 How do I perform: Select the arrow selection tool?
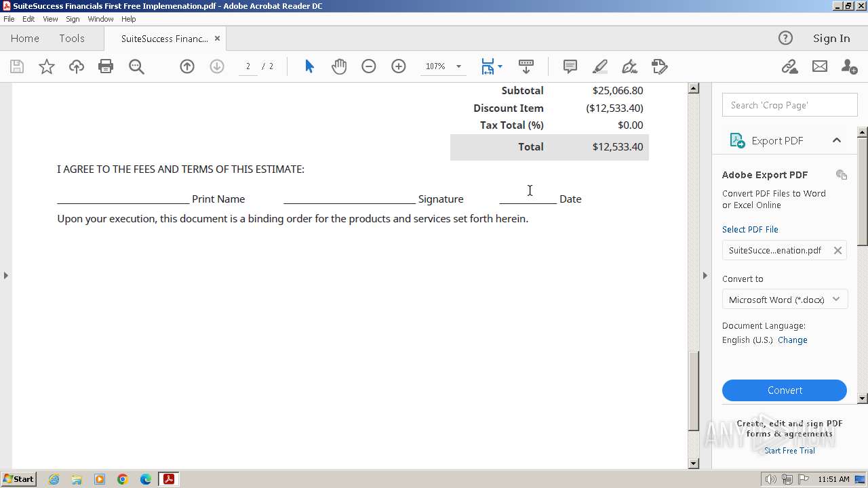309,66
